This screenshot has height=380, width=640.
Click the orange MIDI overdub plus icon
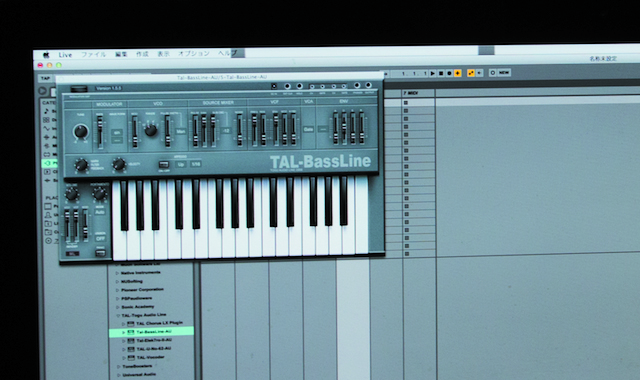pyautogui.click(x=458, y=73)
